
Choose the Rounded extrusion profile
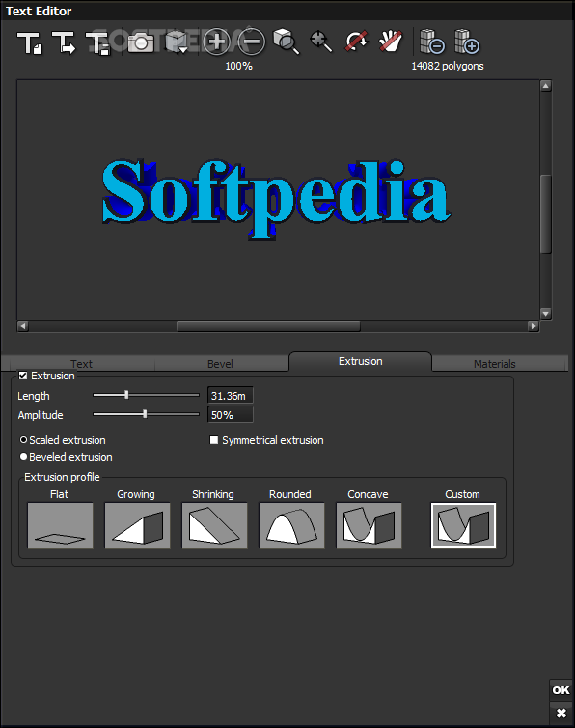click(291, 525)
